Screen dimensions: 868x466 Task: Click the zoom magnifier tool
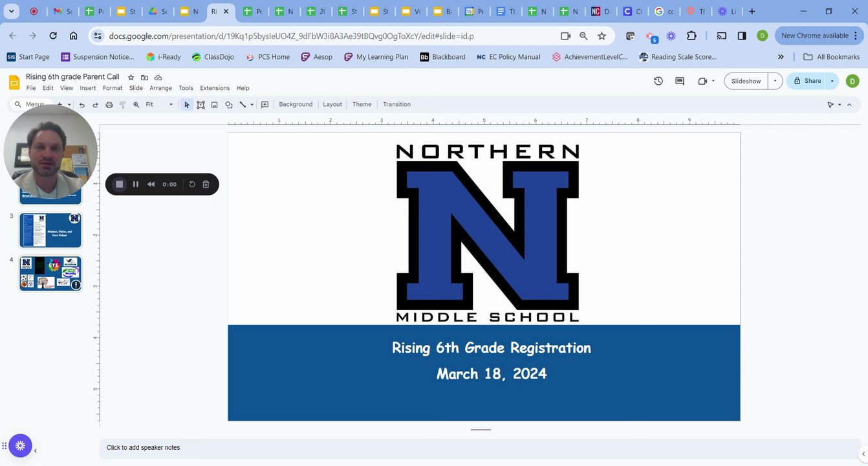pyautogui.click(x=136, y=104)
